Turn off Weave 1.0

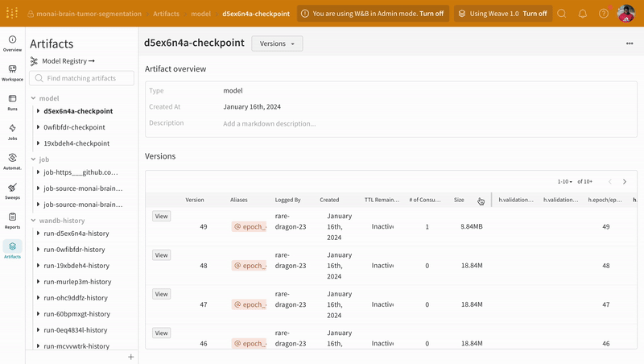(x=535, y=14)
